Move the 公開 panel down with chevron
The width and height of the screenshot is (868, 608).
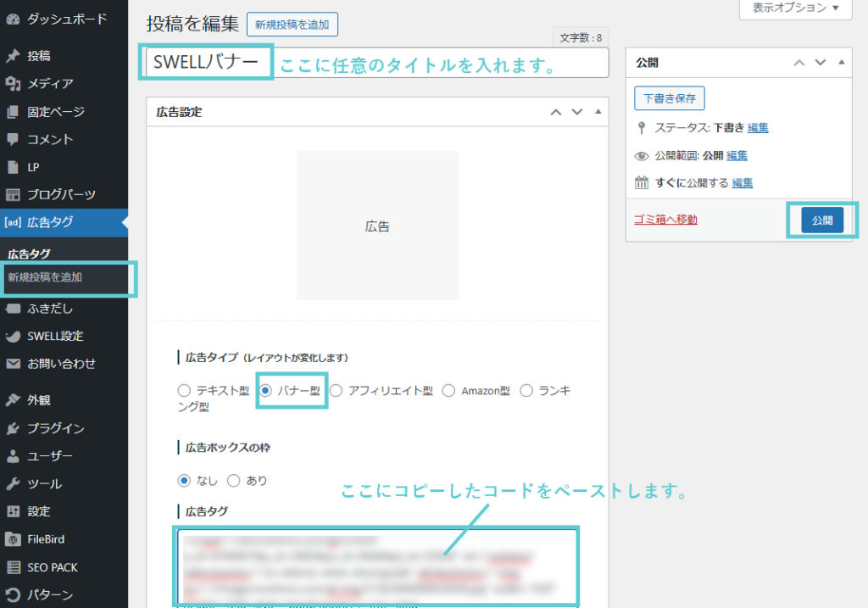pos(820,63)
